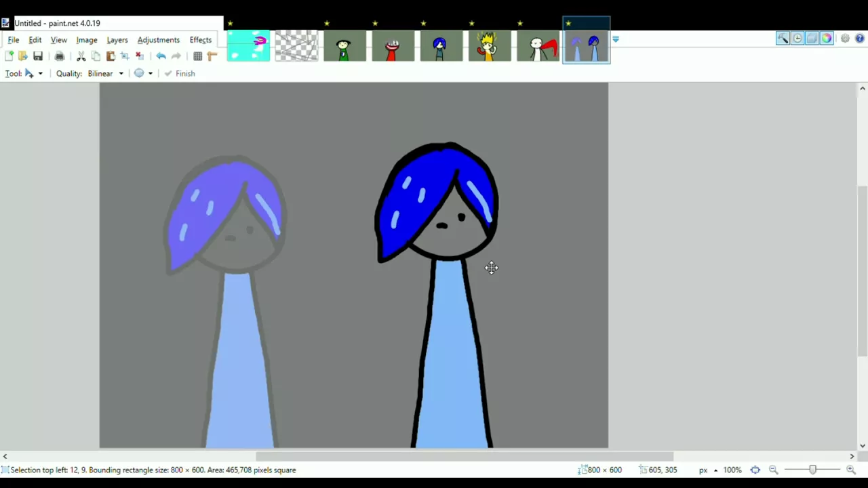868x488 pixels.
Task: Click the Paste clipboard icon
Action: [x=111, y=56]
